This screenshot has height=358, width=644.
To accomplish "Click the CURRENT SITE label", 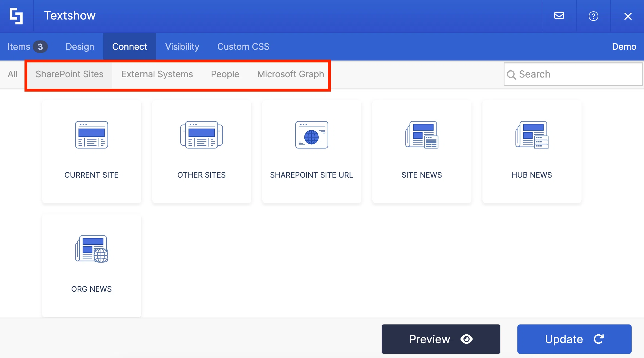I will pos(92,175).
